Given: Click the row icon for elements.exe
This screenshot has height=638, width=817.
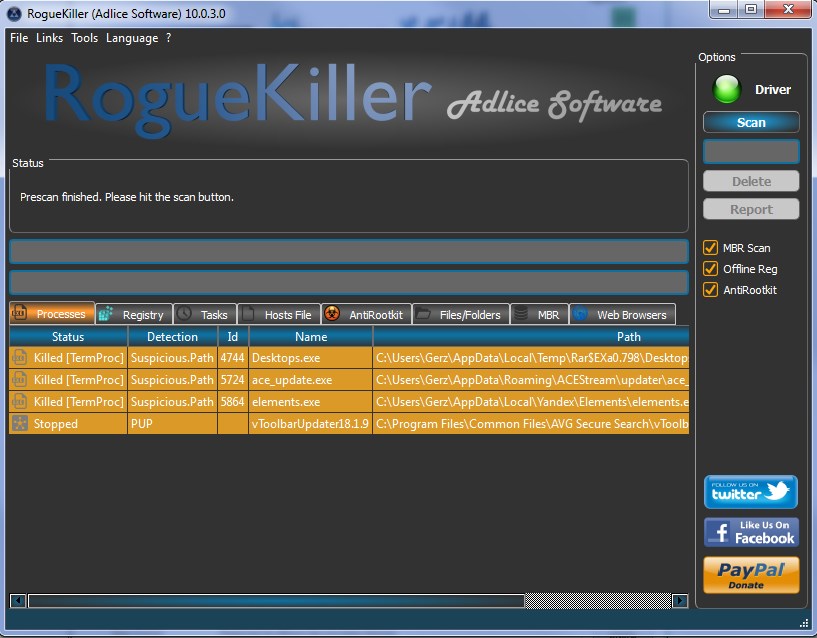Looking at the screenshot, I should click(19, 401).
